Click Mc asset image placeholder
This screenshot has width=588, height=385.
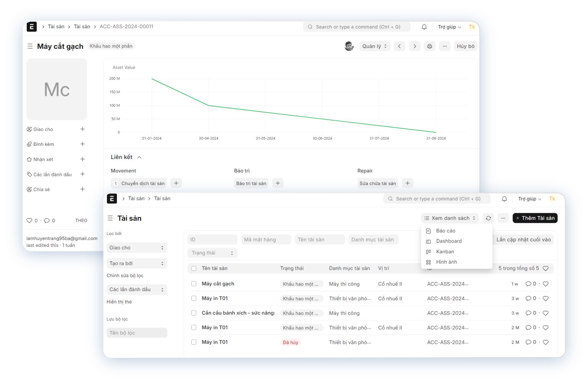point(57,89)
